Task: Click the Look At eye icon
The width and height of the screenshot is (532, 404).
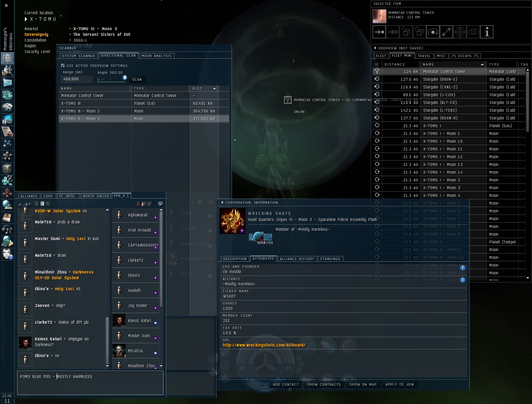Action: point(473,32)
